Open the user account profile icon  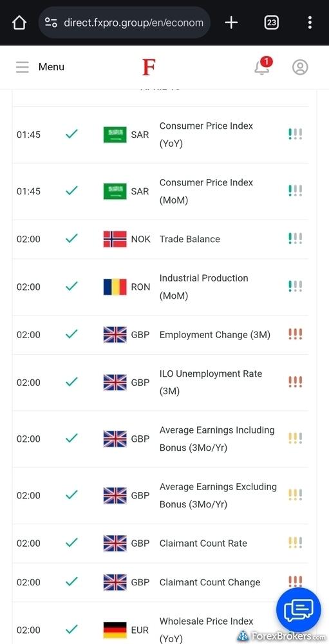pyautogui.click(x=300, y=67)
